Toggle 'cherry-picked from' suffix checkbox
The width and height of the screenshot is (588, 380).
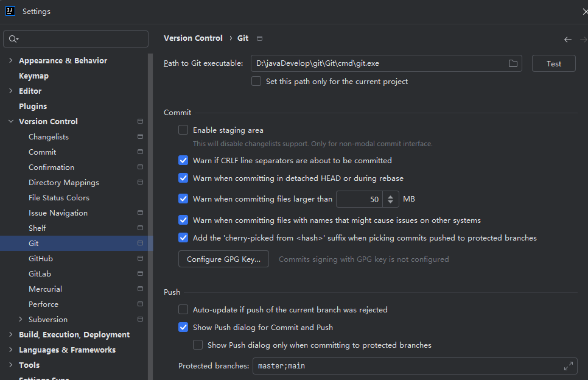pos(183,237)
